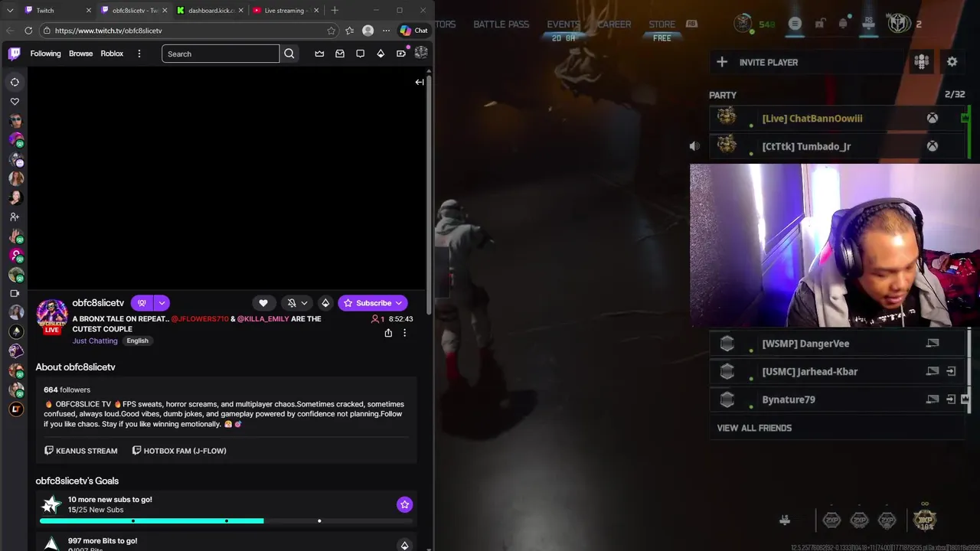Click the Xbox icon beside Tumbado_Jr
The width and height of the screenshot is (980, 551).
[x=933, y=146]
